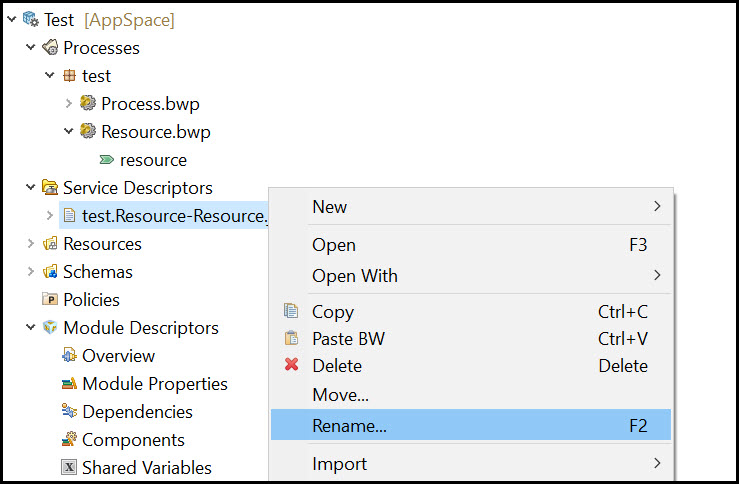Choose Rename from the context menu

pyautogui.click(x=470, y=425)
